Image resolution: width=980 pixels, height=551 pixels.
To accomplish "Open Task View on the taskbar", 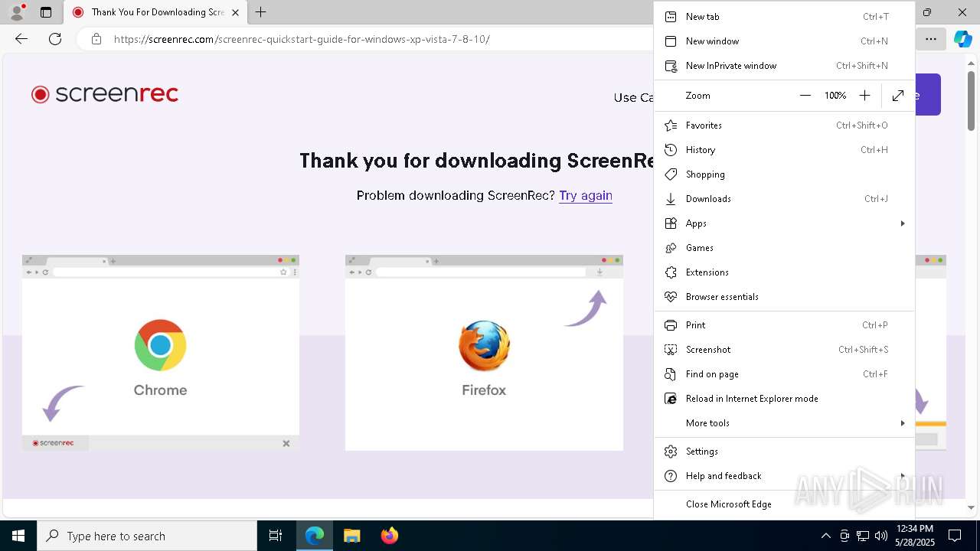I will tap(276, 536).
